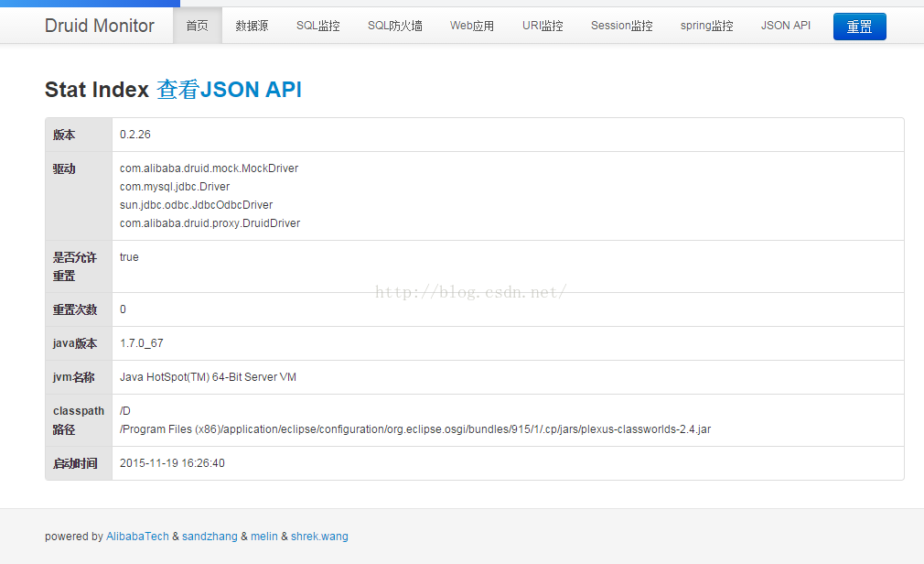This screenshot has height=564, width=924.
Task: Open the SQL监控 tab
Action: click(317, 26)
